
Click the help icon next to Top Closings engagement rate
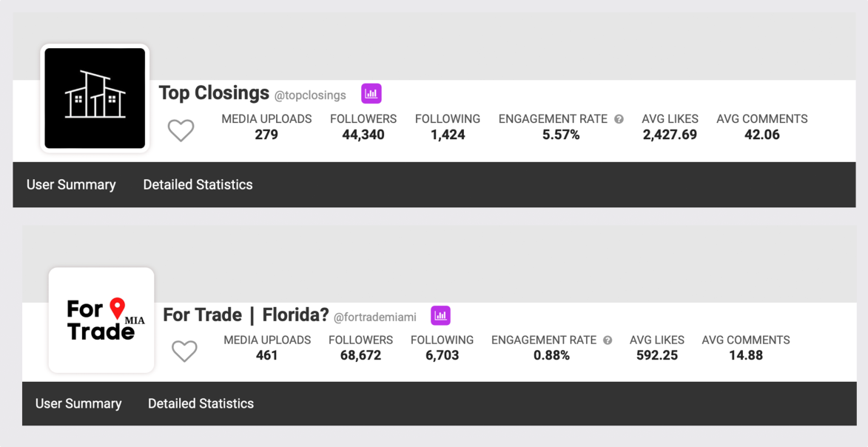(x=619, y=119)
